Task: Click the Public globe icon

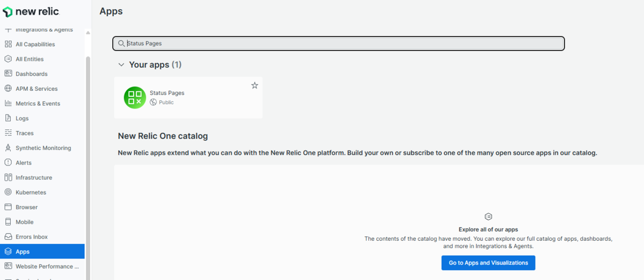Action: click(x=153, y=102)
